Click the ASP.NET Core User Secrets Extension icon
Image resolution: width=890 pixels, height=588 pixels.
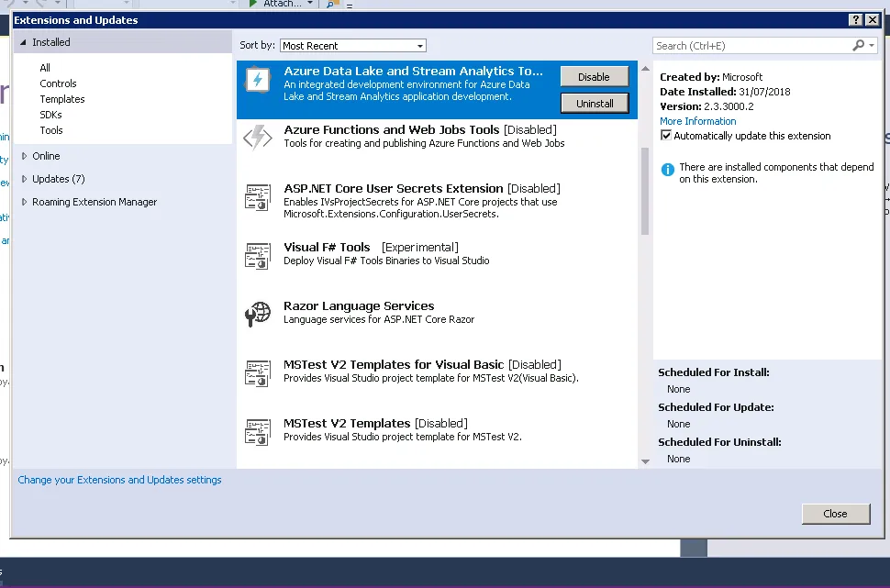point(258,197)
